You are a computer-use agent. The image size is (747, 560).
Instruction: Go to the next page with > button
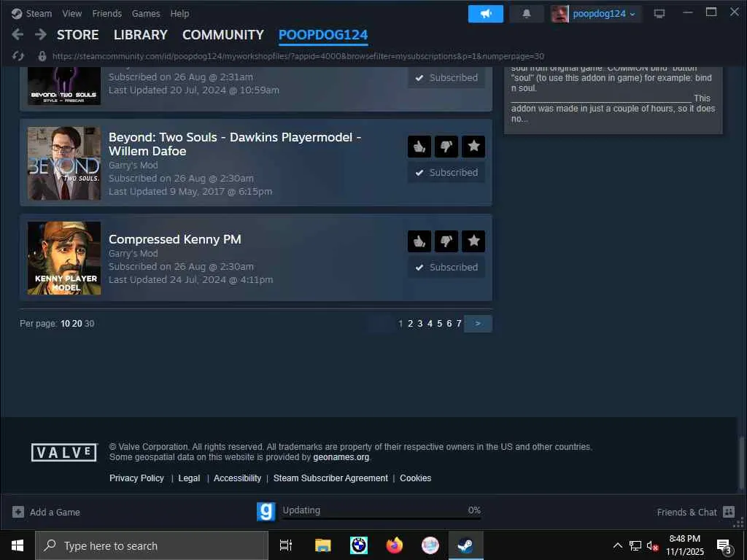(478, 323)
